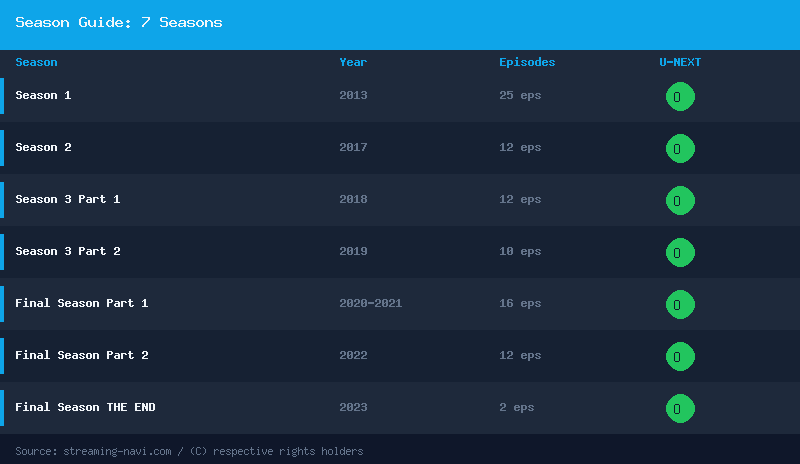800x464 pixels.
Task: Click the green U-NEXT icon for Season 2
Action: pyautogui.click(x=680, y=149)
